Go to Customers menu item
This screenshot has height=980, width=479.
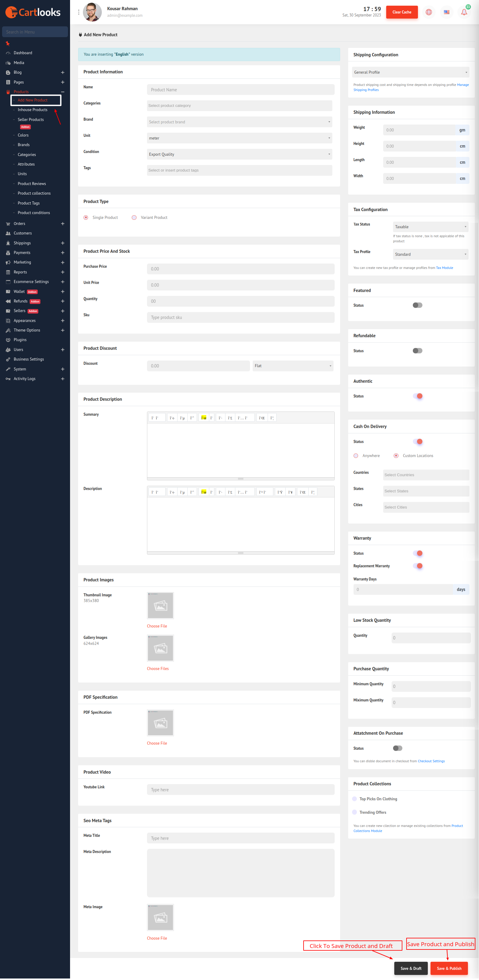coord(23,233)
